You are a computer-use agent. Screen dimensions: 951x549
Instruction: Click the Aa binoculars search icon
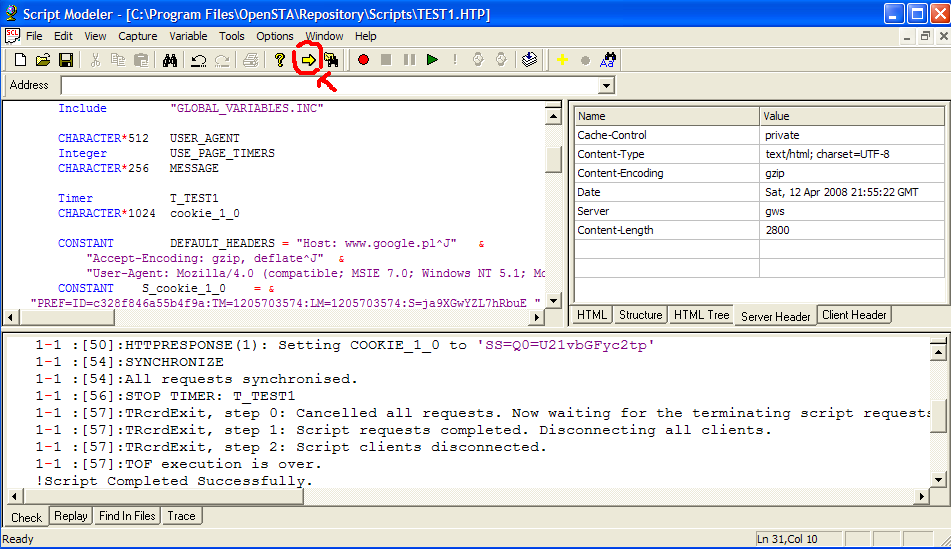click(608, 60)
